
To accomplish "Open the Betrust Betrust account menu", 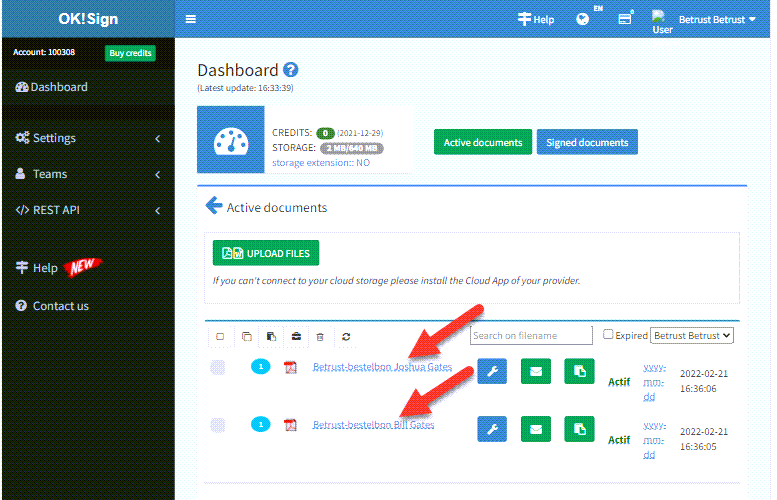I will 717,19.
